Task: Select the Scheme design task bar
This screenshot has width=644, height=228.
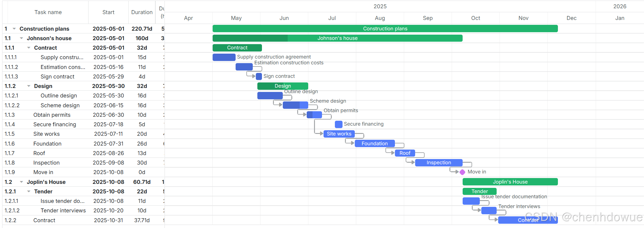Action: tap(295, 105)
